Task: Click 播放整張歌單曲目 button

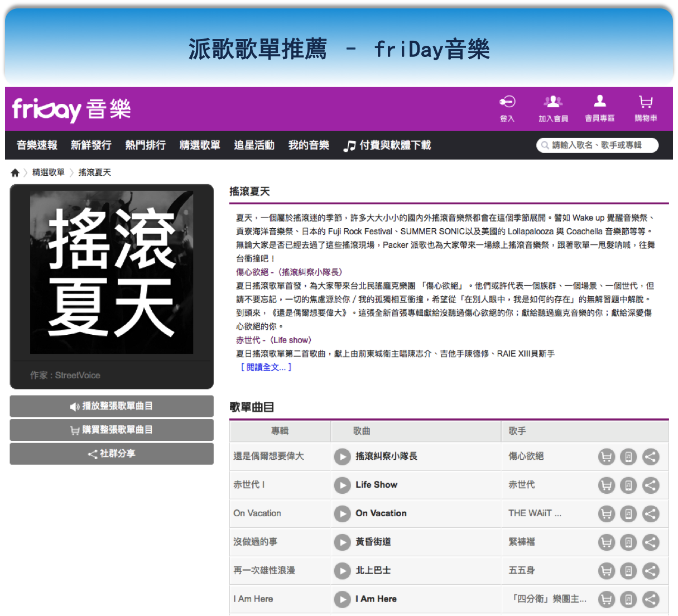Action: tap(112, 406)
